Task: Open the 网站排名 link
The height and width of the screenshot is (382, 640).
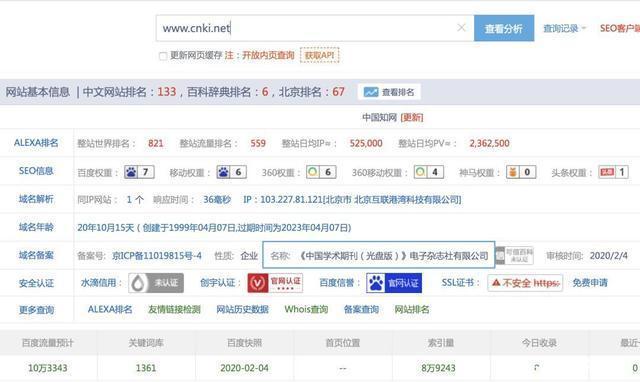Action: [412, 309]
